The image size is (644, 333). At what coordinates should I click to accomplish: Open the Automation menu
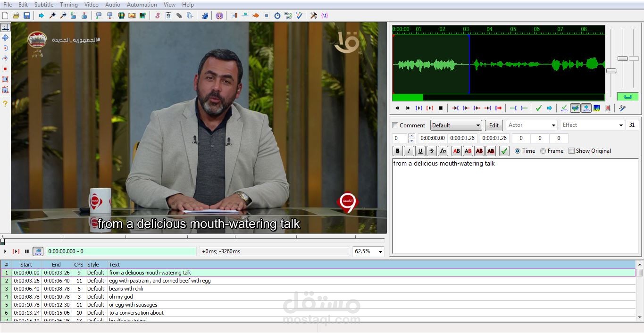click(142, 5)
